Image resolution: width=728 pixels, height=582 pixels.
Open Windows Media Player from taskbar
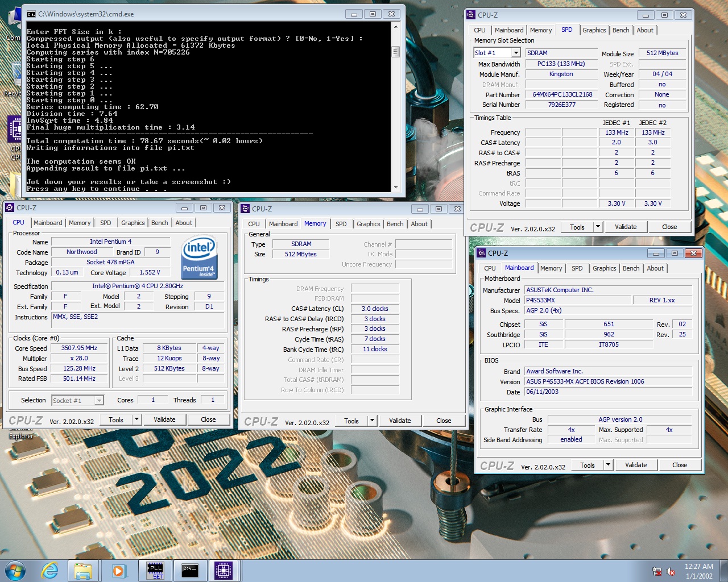coord(118,570)
